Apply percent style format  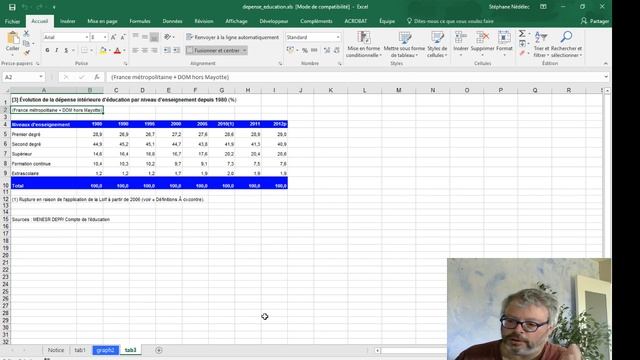[305, 50]
